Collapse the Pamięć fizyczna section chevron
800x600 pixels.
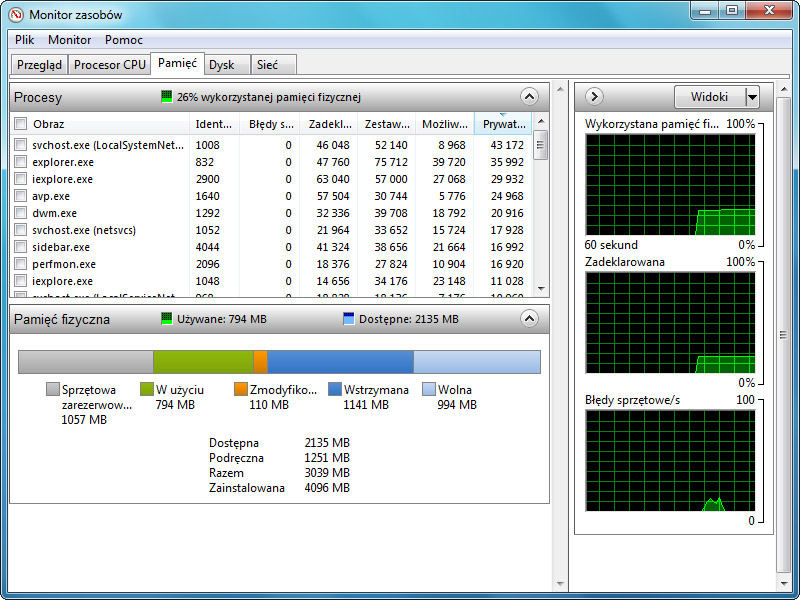point(529,319)
